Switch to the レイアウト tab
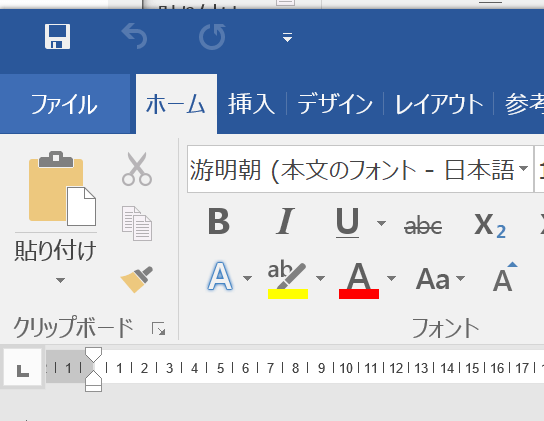 [439, 104]
